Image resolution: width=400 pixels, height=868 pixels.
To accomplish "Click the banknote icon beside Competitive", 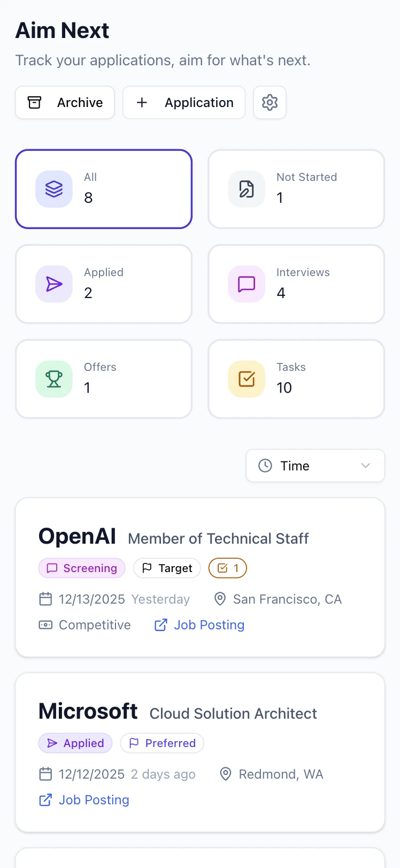I will tap(46, 625).
